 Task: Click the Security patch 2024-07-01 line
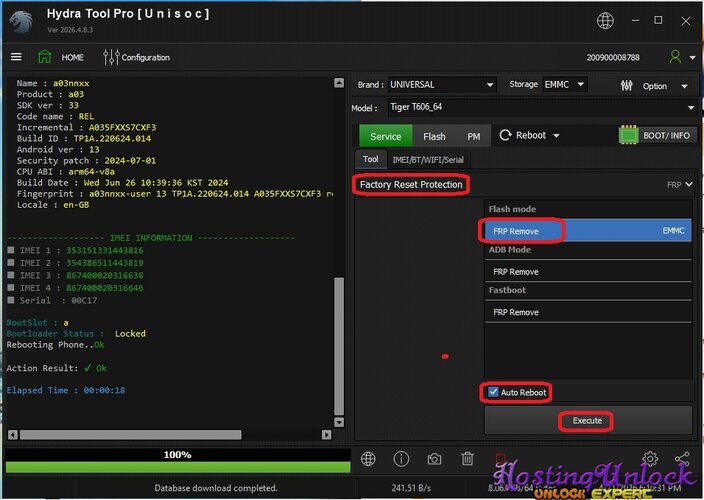tap(86, 161)
